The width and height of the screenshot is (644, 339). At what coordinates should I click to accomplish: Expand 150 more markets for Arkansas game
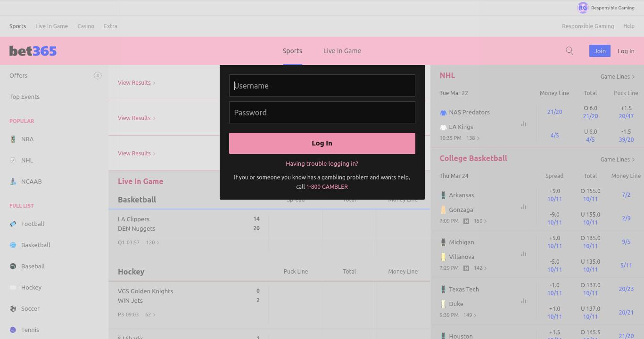pos(480,221)
